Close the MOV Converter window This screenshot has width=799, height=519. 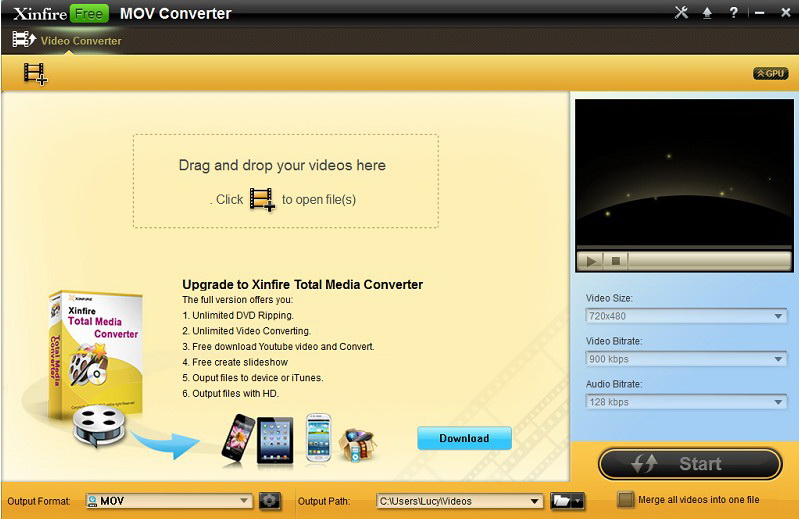point(786,13)
